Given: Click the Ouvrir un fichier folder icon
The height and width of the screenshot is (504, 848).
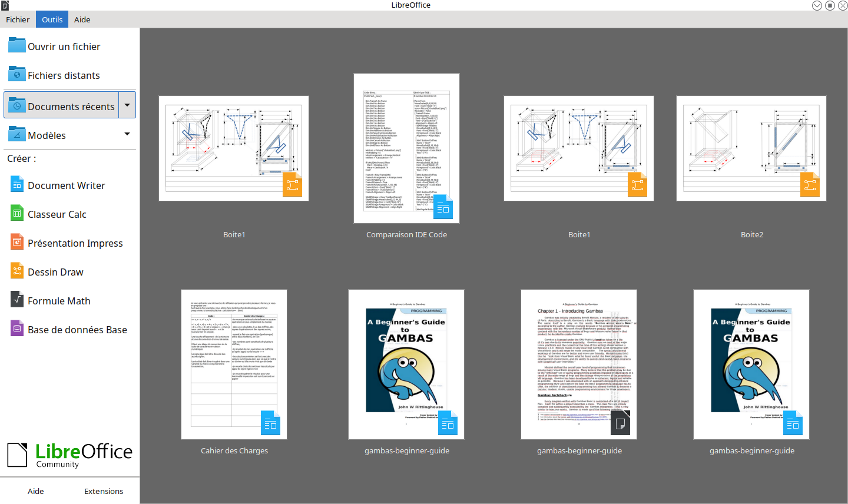Looking at the screenshot, I should pos(17,45).
